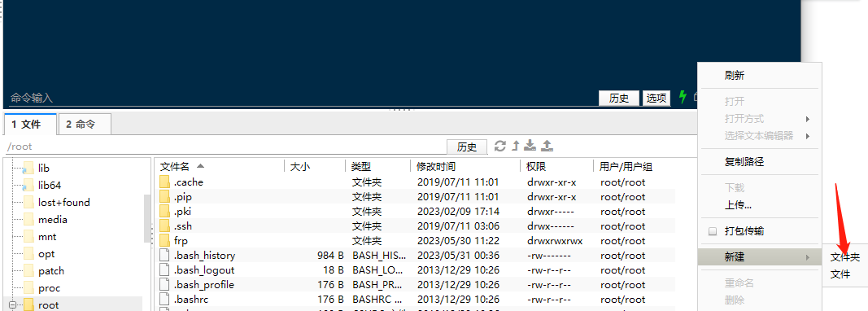Open the 选择文本编辑器 submenu
This screenshot has height=311, width=868.
click(x=760, y=136)
